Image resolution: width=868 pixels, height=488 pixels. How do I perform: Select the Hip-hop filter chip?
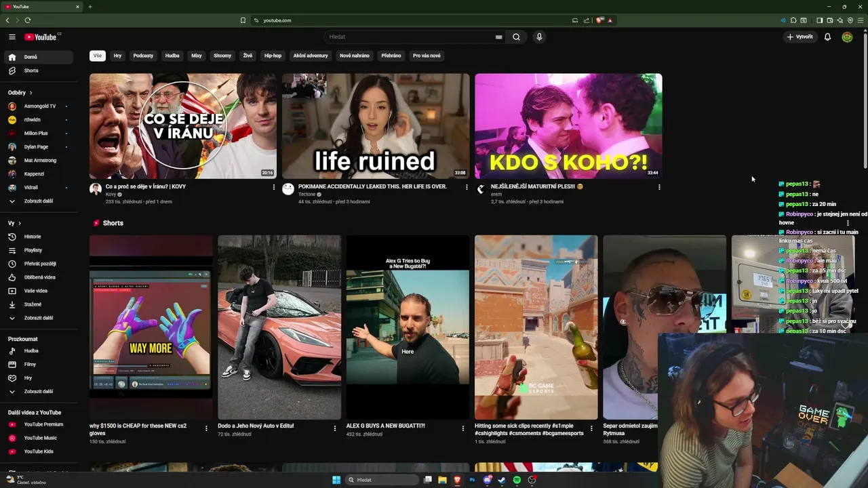(273, 56)
